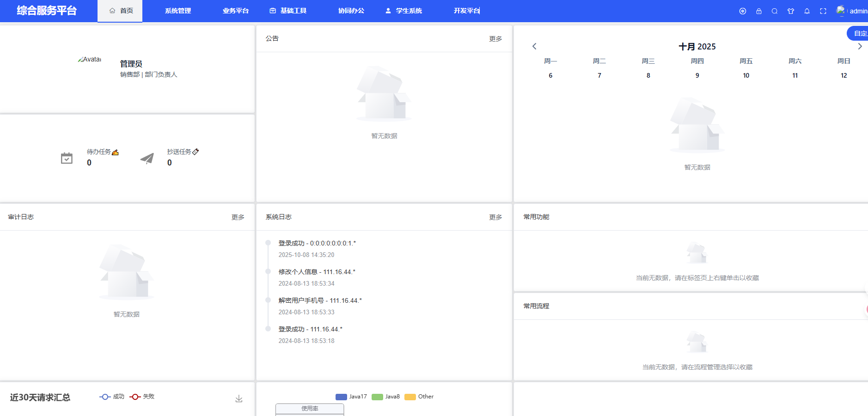Select day 9 周四 in the calendar
Image resolution: width=868 pixels, height=416 pixels.
pos(697,75)
